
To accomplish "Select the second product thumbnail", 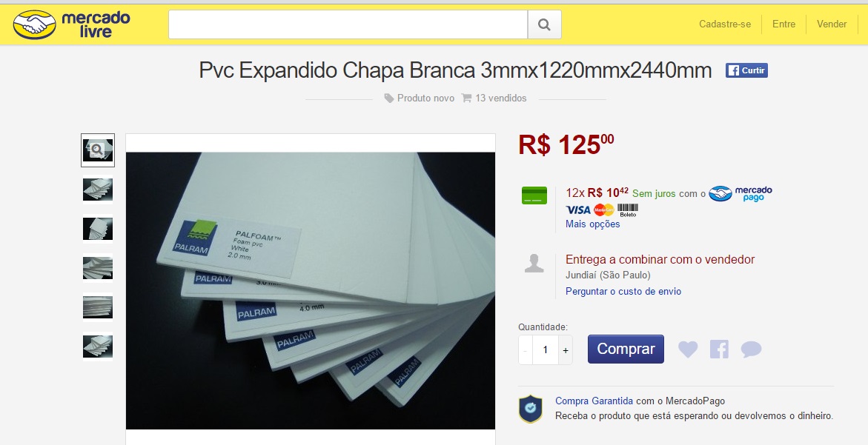I will pyautogui.click(x=98, y=190).
